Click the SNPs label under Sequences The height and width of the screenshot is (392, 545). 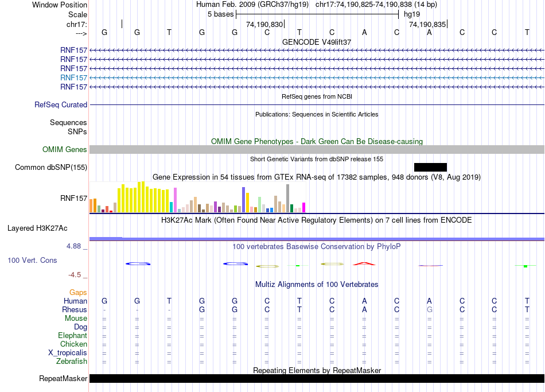[77, 132]
